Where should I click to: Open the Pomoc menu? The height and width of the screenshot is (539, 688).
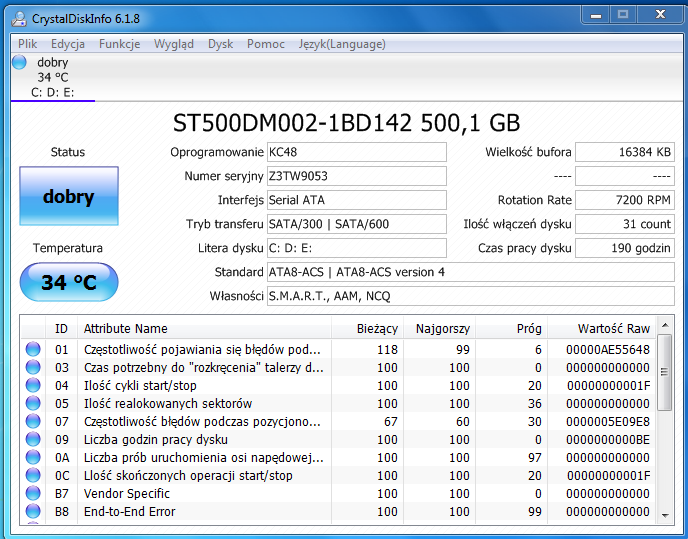point(265,44)
